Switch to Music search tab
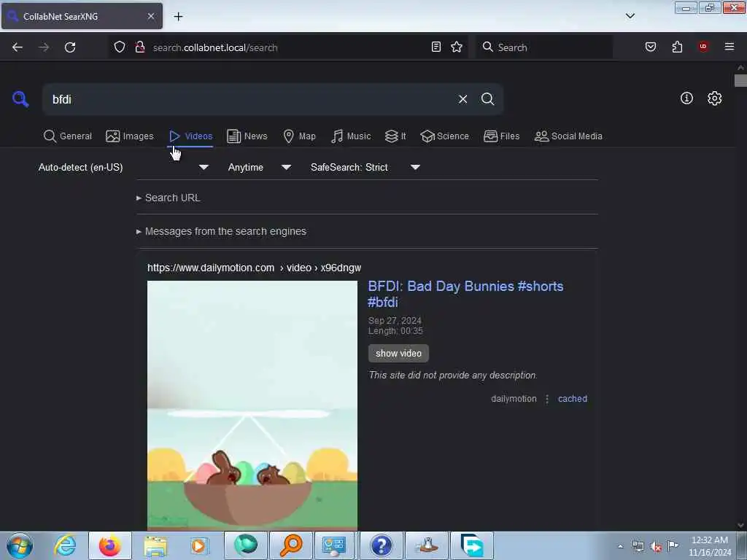This screenshot has width=747, height=560. pyautogui.click(x=351, y=136)
